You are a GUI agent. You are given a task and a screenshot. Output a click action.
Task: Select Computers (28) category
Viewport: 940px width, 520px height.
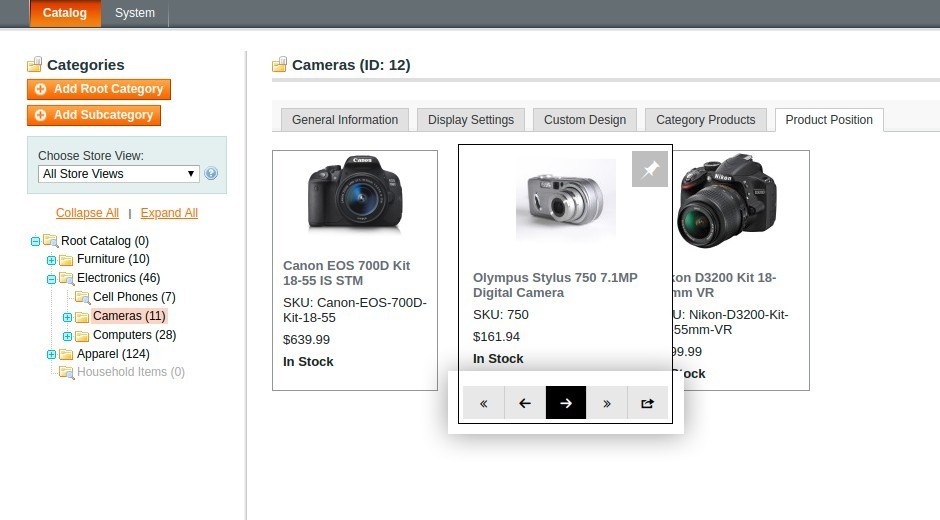(134, 335)
